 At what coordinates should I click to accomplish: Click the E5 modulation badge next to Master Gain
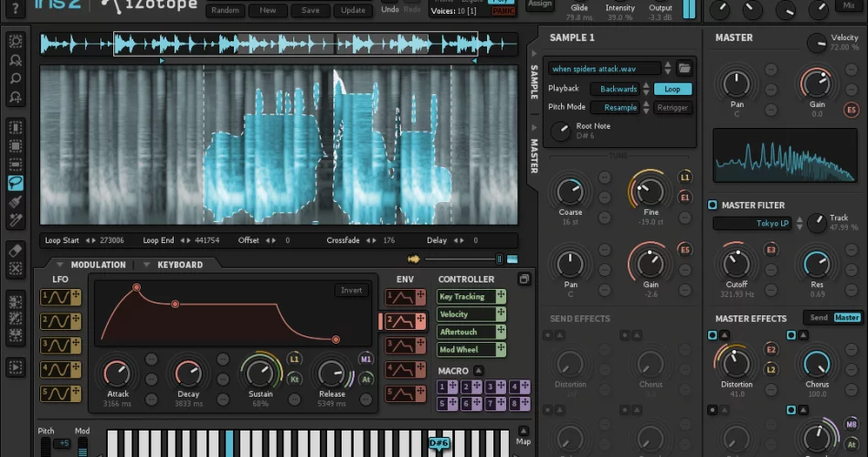(852, 109)
